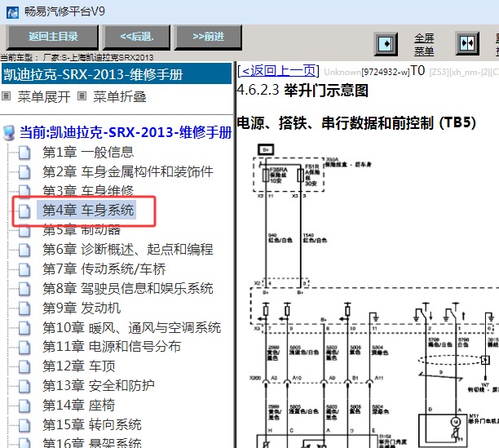Open 第13章 安全和防护
This screenshot has height=448, width=499.
[99, 386]
